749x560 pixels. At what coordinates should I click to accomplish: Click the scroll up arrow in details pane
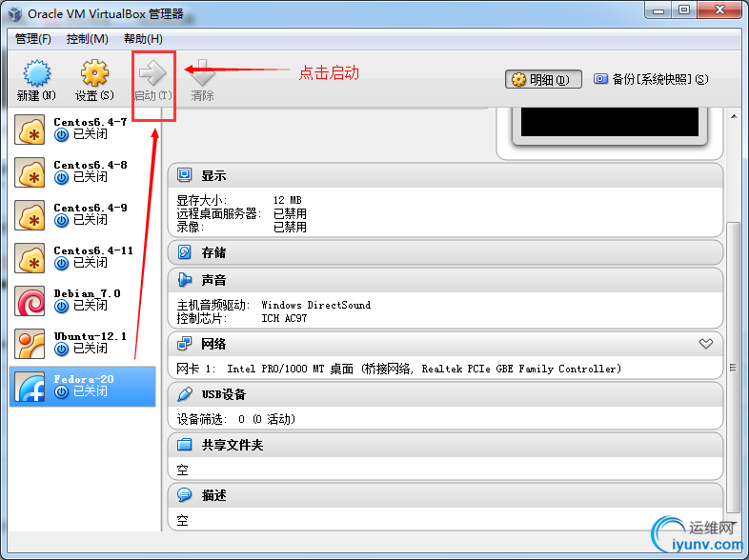click(x=734, y=116)
